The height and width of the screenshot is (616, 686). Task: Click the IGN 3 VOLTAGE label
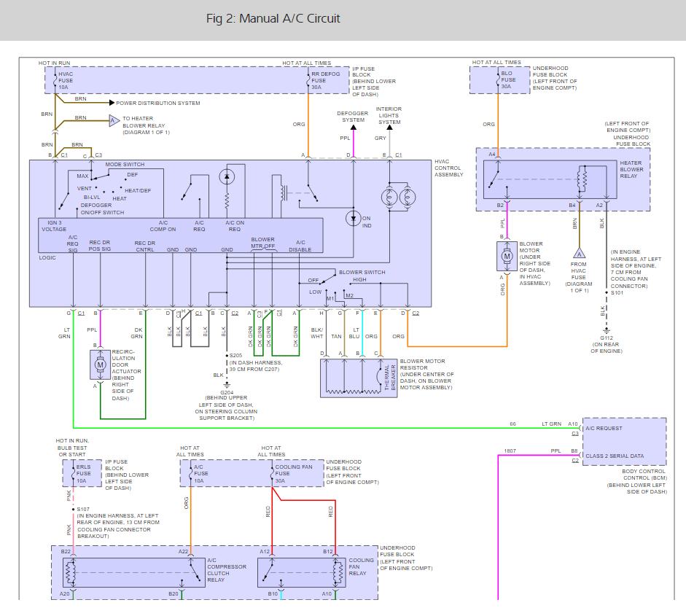pos(54,226)
